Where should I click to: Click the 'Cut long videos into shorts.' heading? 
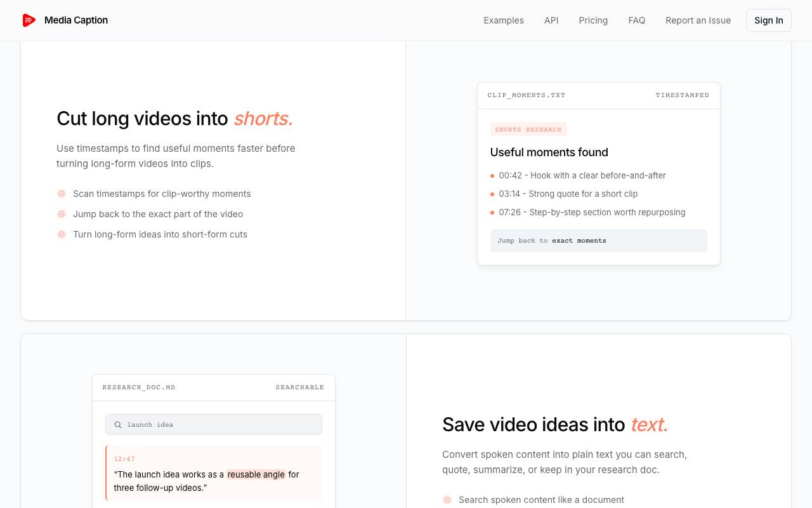[x=175, y=119]
